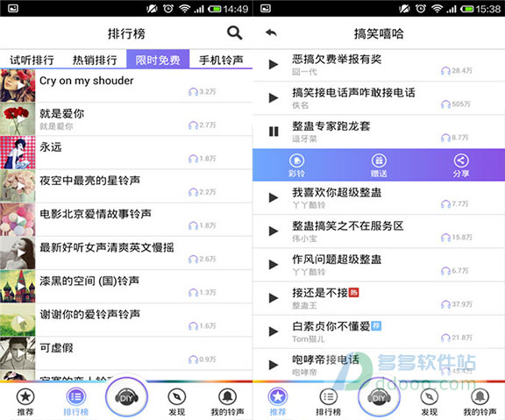Play the 永远 album thumbnail
This screenshot has height=420, width=505.
coord(18,153)
